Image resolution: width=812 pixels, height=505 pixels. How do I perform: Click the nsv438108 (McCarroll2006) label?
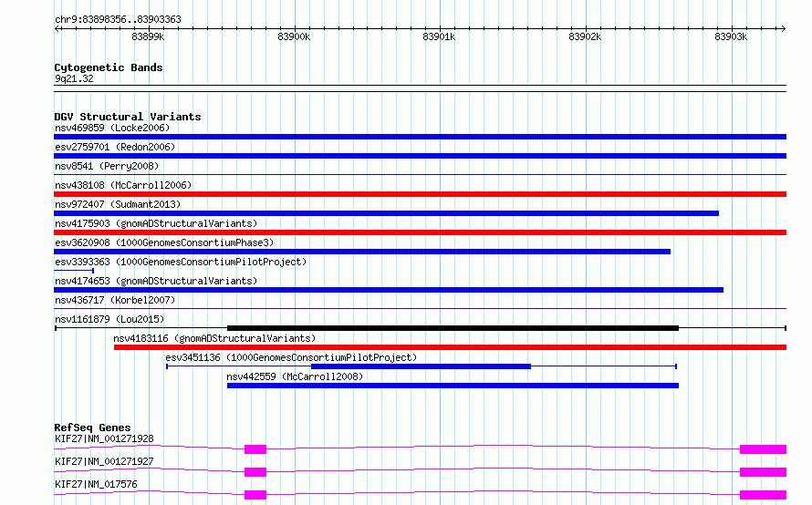[123, 185]
